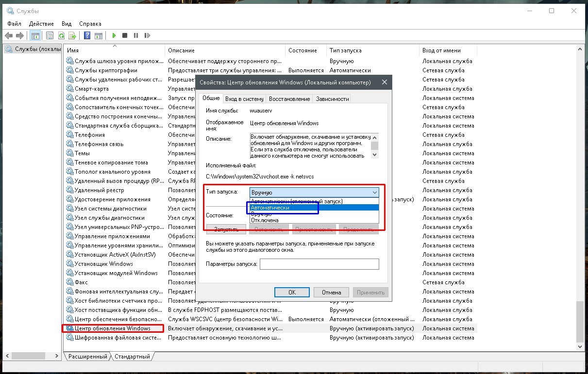588x374 pixels.
Task: Sort by the Тип запуска column header
Action: pyautogui.click(x=372, y=50)
